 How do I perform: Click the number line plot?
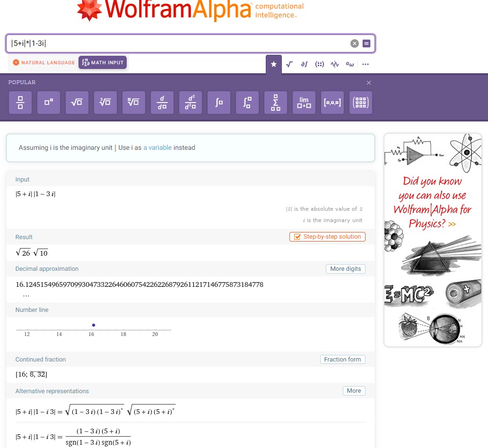point(93,330)
